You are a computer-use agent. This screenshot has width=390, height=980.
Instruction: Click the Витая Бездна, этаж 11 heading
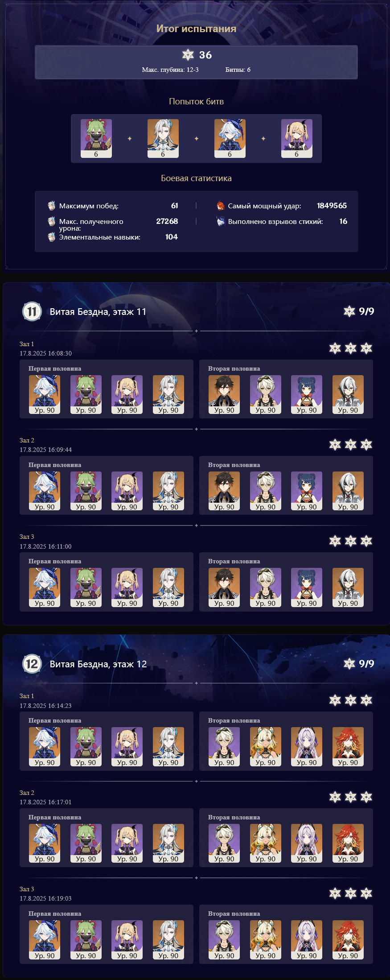[98, 312]
